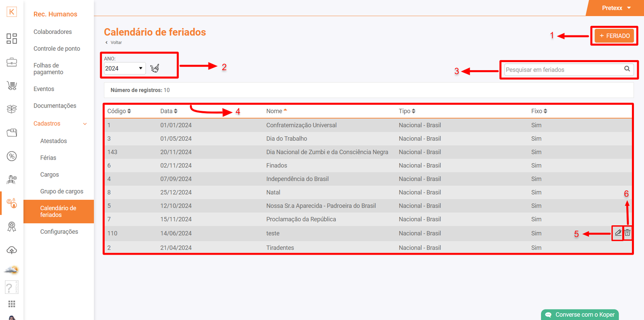Click the + FERIADO button
This screenshot has height=320, width=644.
pos(614,36)
